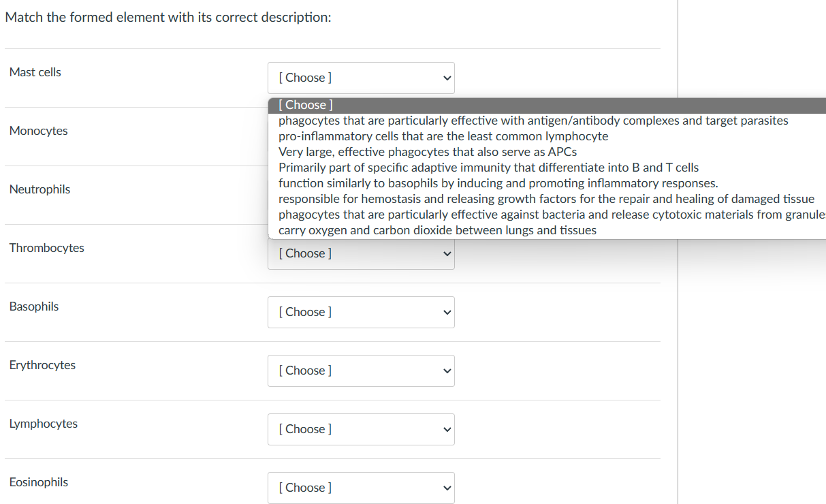The width and height of the screenshot is (826, 504).
Task: Open the Erythrocytes answer dropdown
Action: coord(361,371)
